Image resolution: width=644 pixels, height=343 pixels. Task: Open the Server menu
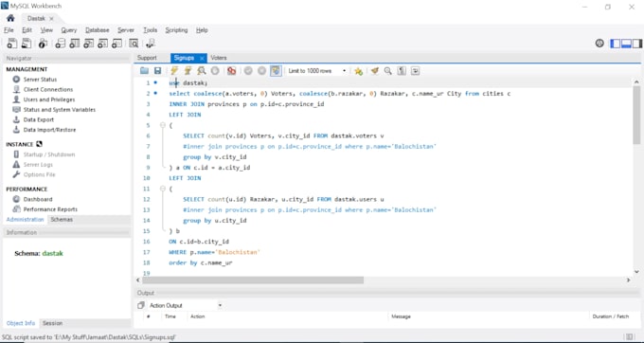coord(126,30)
